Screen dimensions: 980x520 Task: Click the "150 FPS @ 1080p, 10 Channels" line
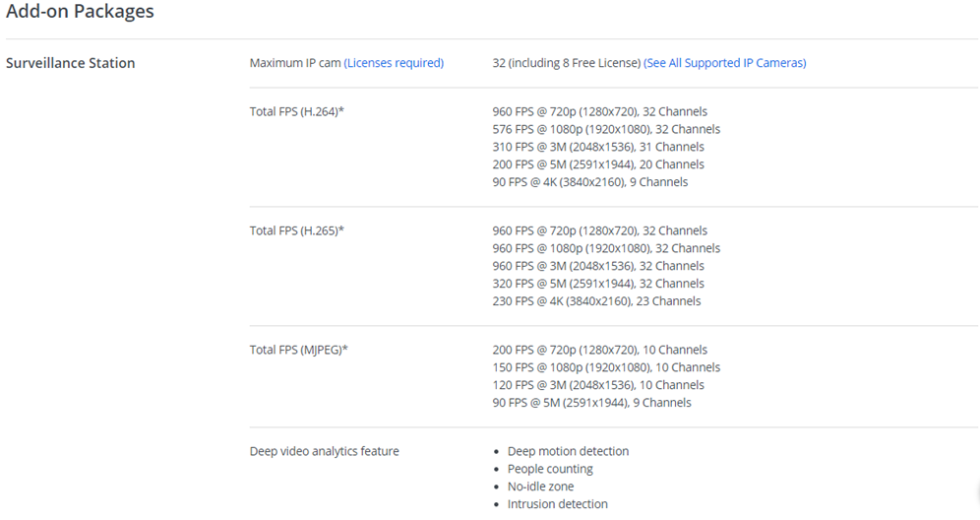[606, 367]
